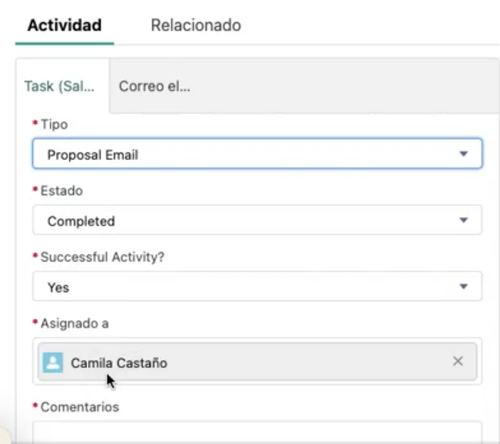The image size is (500, 444).
Task: Open the Correo el... subtab
Action: pos(155,86)
